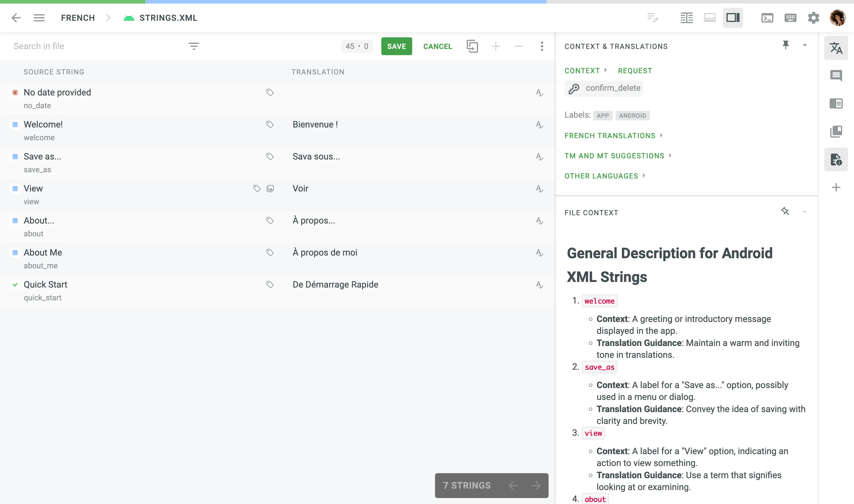Click the translation copy/duplicate icon

[x=473, y=46]
